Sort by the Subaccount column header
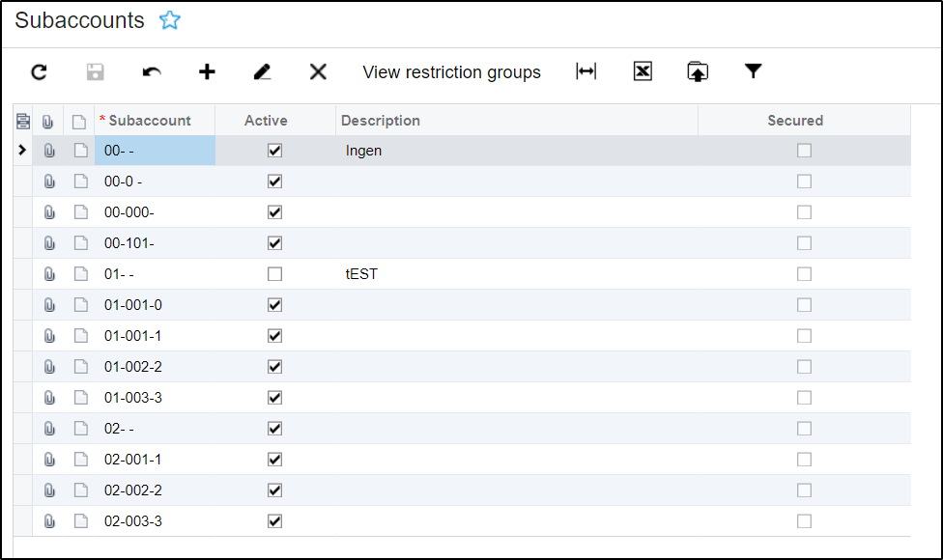 coord(150,121)
